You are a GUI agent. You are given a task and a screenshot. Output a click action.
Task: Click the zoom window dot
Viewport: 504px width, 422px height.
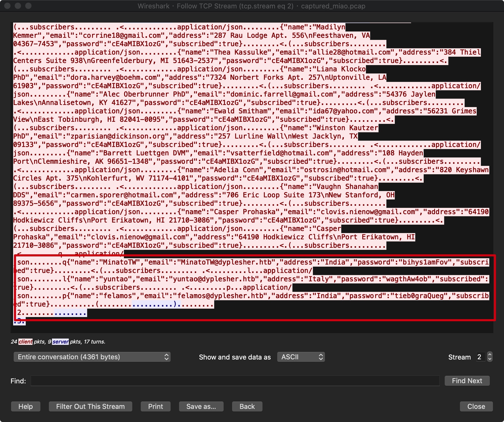coord(28,6)
